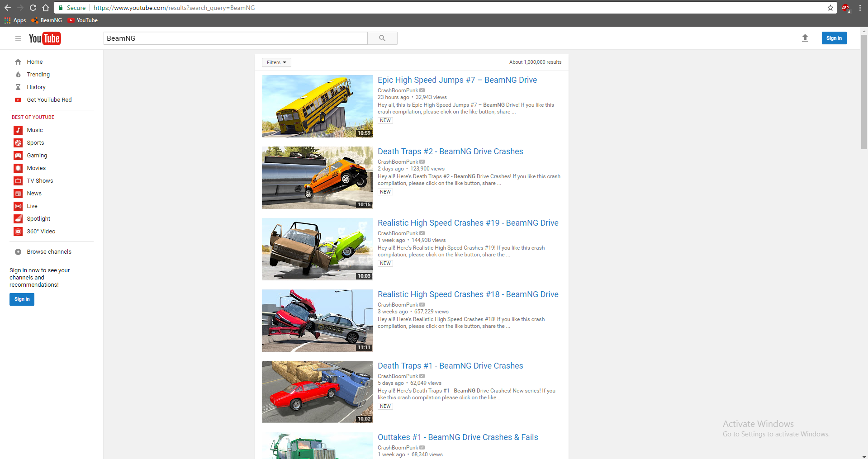Screen dimensions: 868x459
Task: Click the sidebar Sign in button
Action: pyautogui.click(x=22, y=299)
